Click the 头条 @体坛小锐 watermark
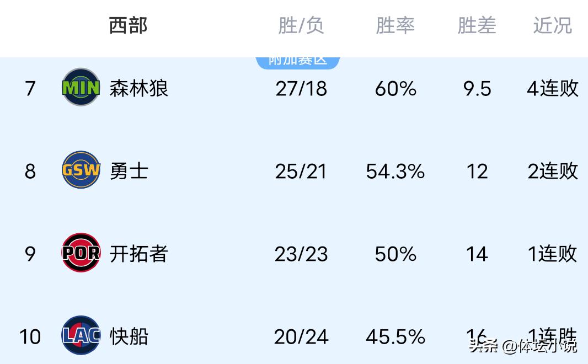The image size is (588, 364). (522, 346)
